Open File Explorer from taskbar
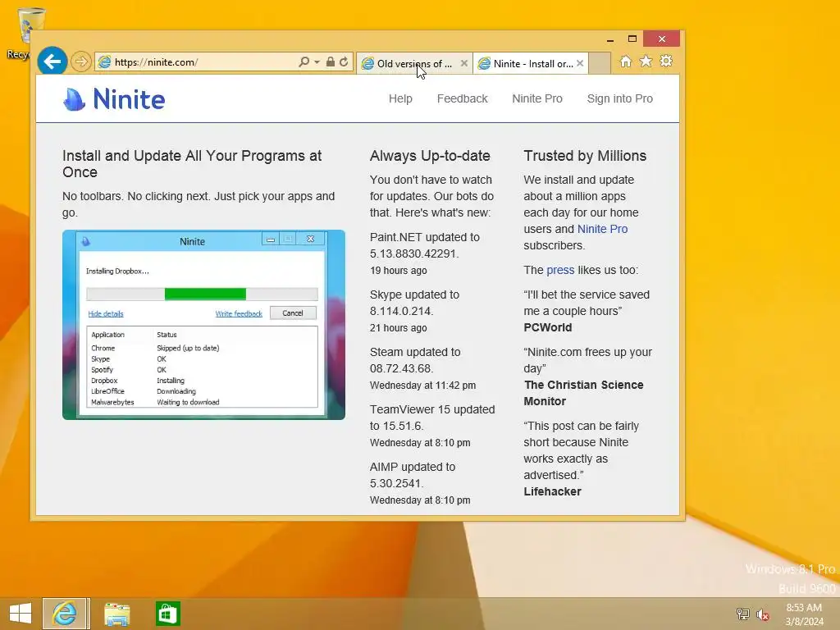 [116, 614]
